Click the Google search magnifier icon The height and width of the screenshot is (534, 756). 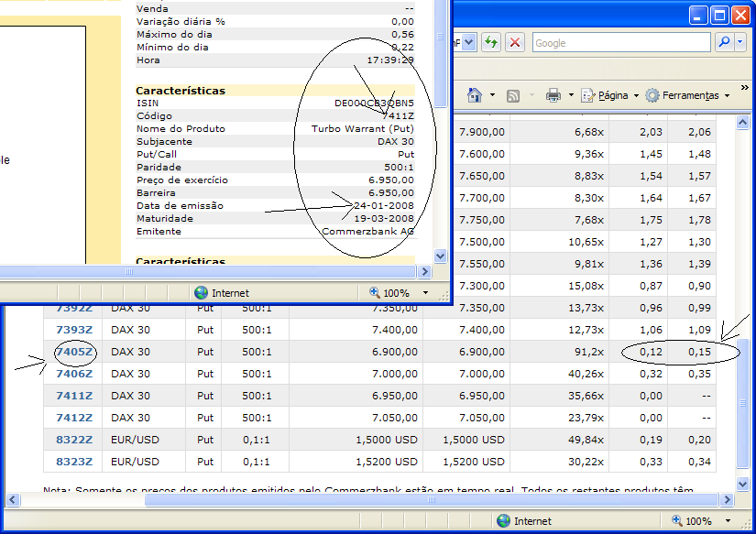coord(724,42)
